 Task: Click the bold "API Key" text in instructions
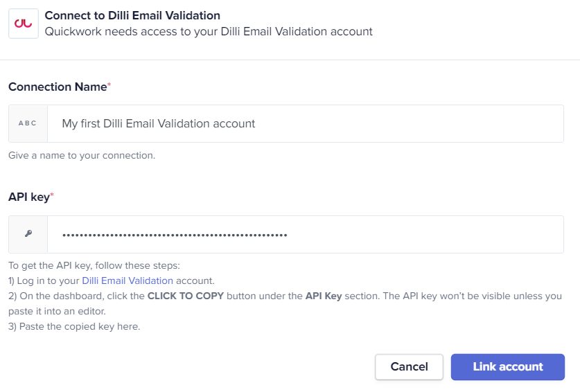pos(324,296)
